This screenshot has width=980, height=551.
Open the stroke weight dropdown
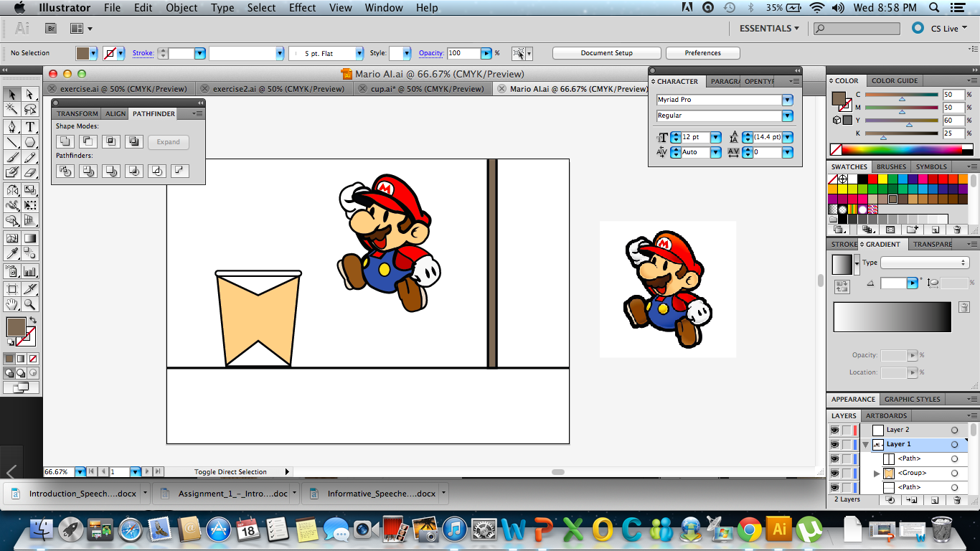200,53
